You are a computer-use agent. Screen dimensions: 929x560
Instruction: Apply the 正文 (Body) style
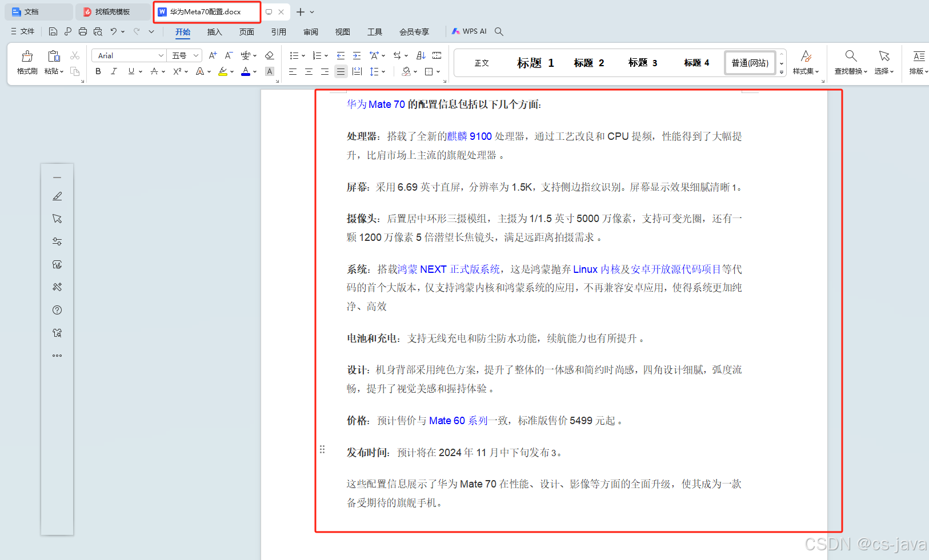pyautogui.click(x=482, y=63)
